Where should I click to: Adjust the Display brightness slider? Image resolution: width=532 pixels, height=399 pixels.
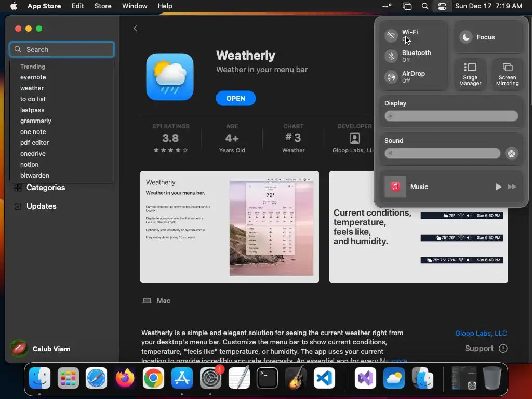click(x=451, y=116)
